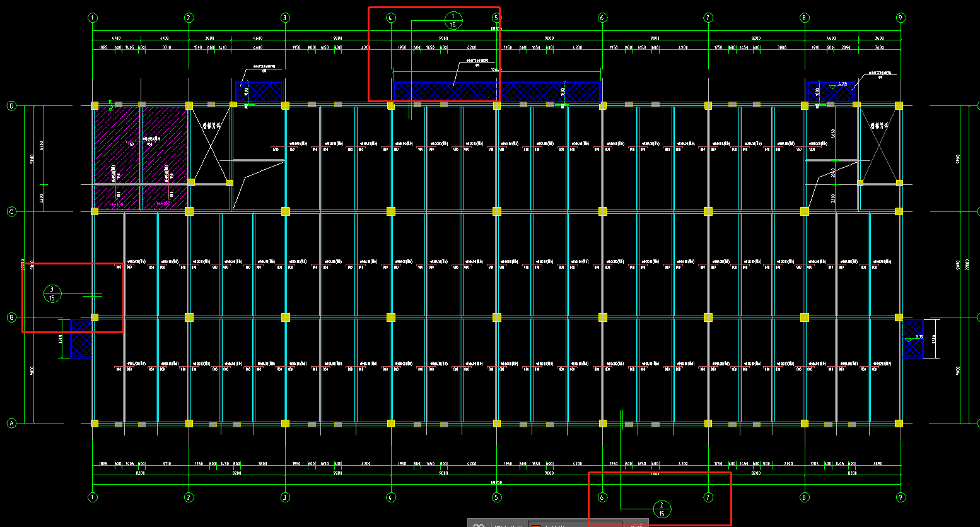Click axis bubble A on left side
Screen dimensions: 980x527
tap(11, 423)
